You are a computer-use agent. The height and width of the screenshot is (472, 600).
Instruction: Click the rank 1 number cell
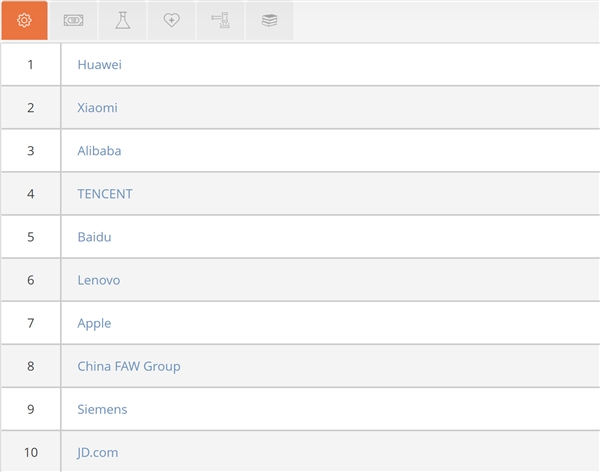pos(31,65)
